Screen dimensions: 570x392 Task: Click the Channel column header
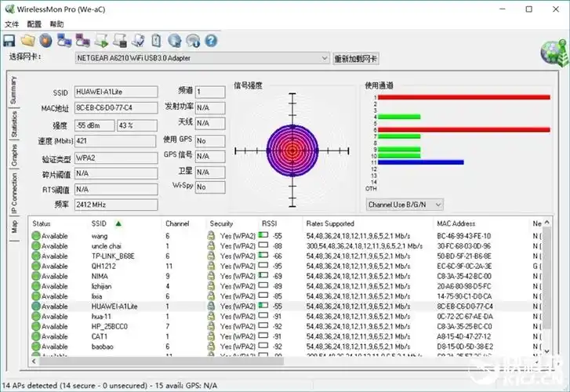pyautogui.click(x=177, y=223)
